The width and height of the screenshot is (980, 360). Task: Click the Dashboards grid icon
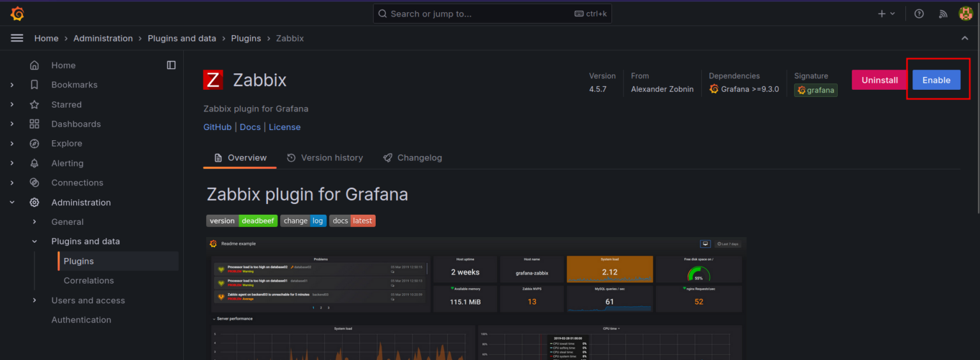34,124
